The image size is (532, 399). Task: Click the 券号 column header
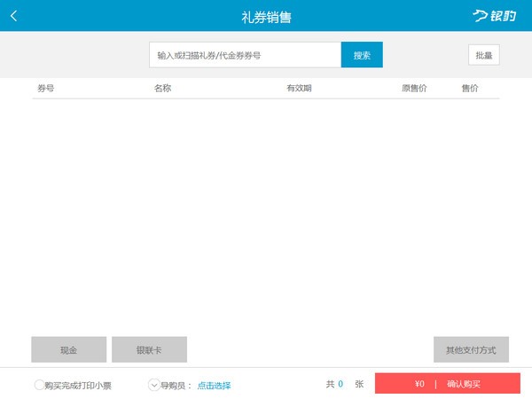[46, 88]
